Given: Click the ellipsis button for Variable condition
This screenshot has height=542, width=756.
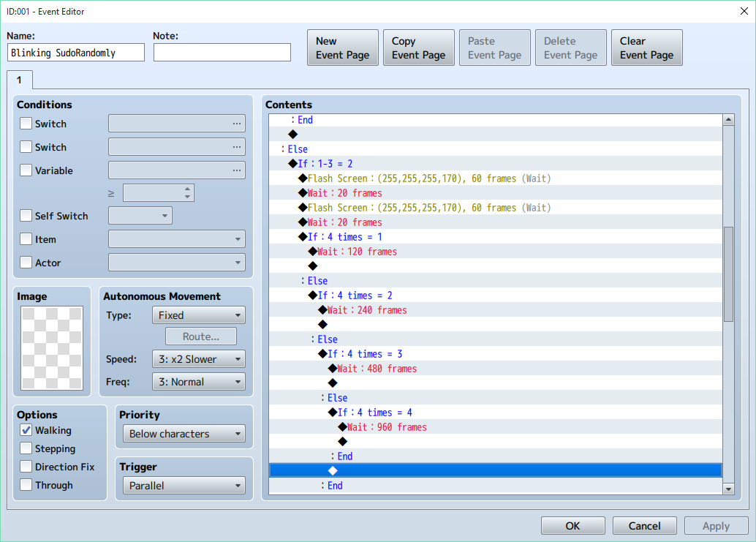Looking at the screenshot, I should point(236,170).
